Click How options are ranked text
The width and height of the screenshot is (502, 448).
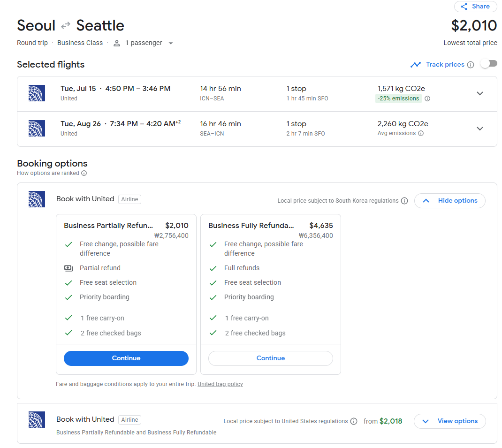point(48,173)
